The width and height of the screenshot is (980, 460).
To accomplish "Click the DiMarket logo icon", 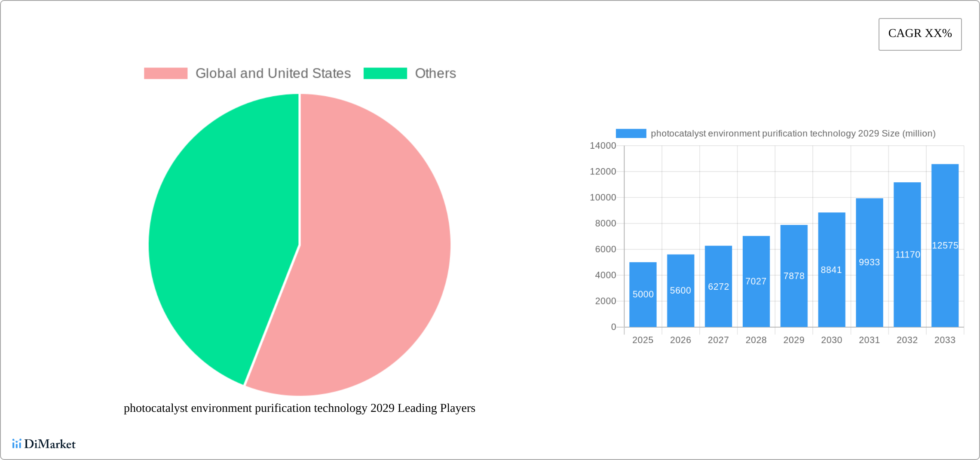I will (16, 444).
